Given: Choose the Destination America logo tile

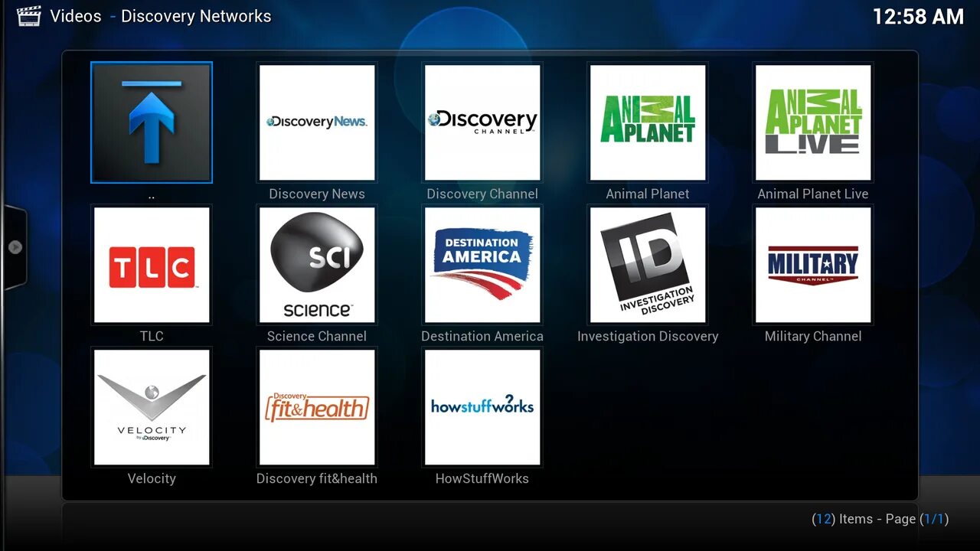Looking at the screenshot, I should coord(482,265).
